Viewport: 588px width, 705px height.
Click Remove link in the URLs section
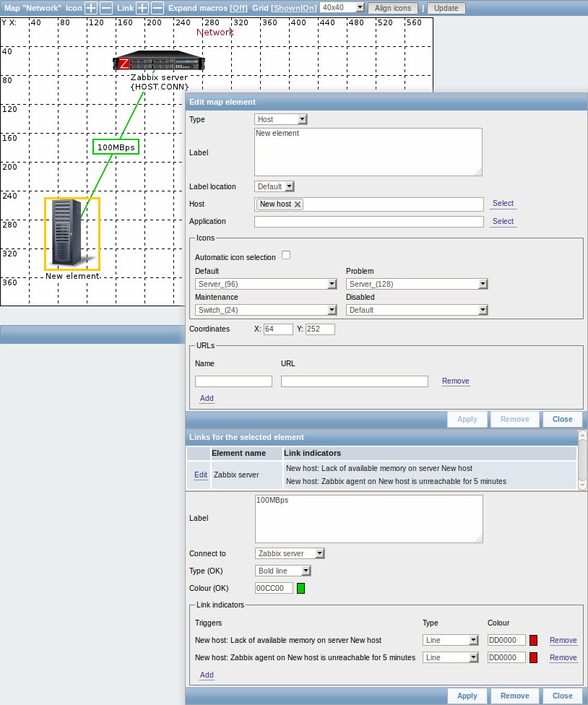point(456,381)
